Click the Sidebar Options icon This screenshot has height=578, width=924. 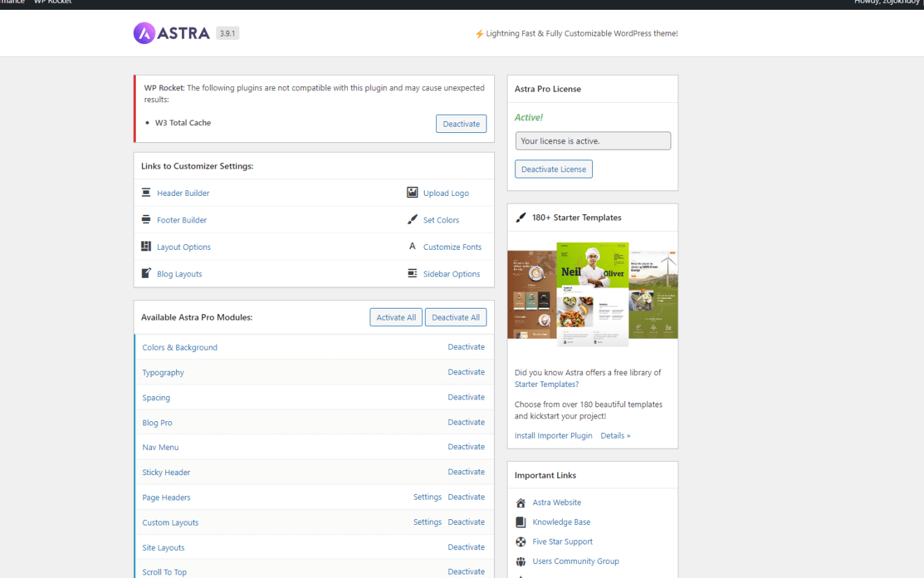pos(412,274)
